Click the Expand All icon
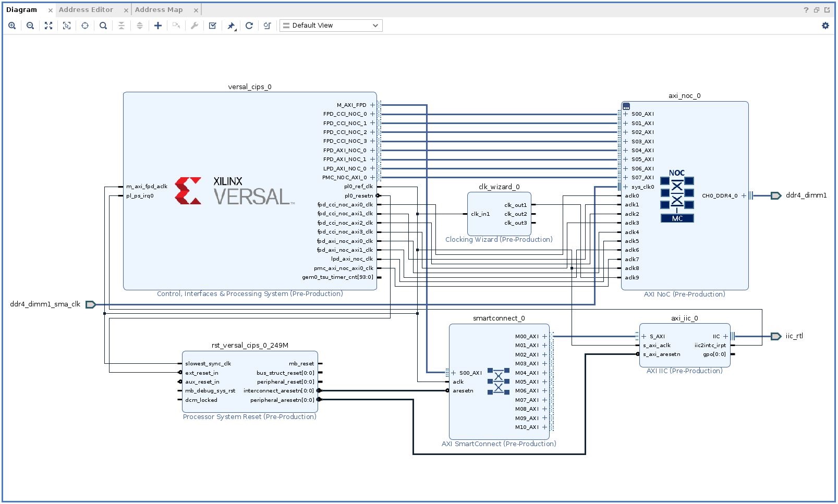The image size is (838, 504). pos(140,26)
